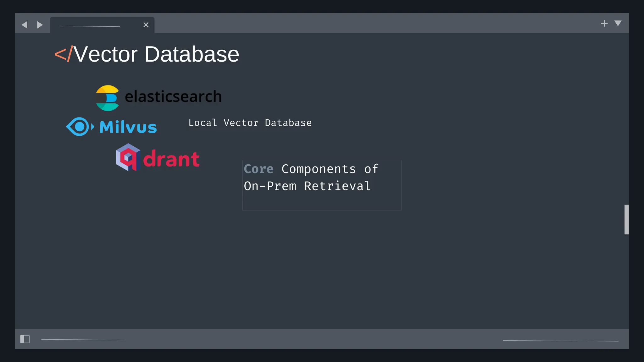Toggle the sidebar panel icon in bottom bar
This screenshot has height=362, width=644.
tap(25, 339)
